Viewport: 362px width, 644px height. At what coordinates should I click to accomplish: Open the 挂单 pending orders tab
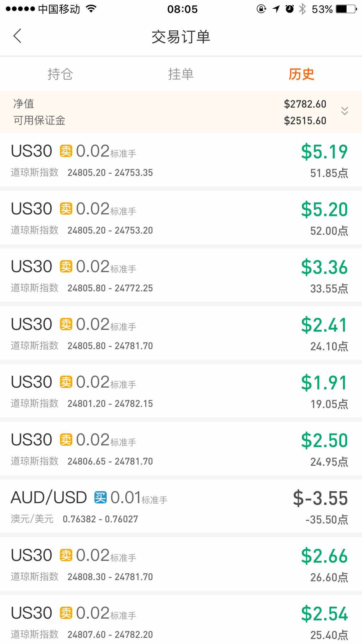tap(181, 74)
